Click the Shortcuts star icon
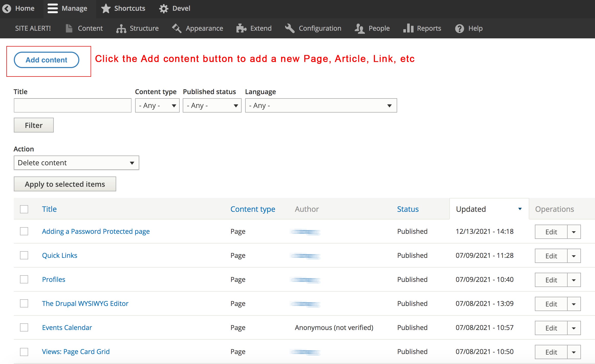The width and height of the screenshot is (595, 364). [x=106, y=8]
